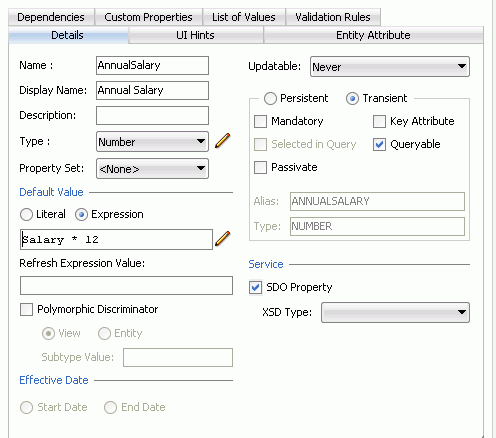496x438 pixels.
Task: Select the Persistent radio button
Action: 270,98
